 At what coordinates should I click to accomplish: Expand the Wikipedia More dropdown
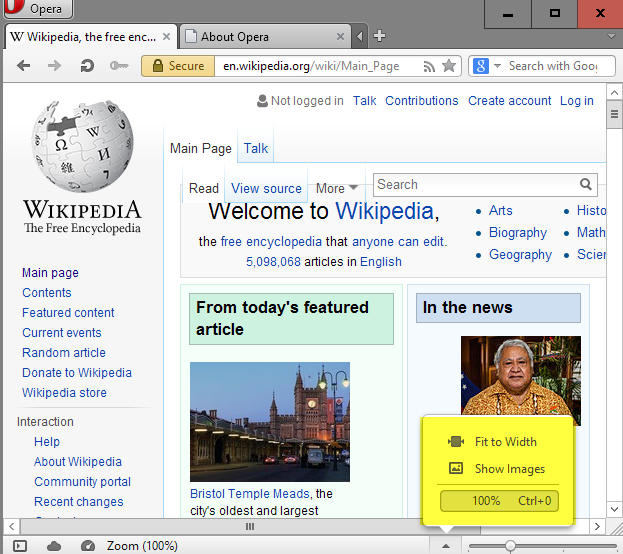coord(337,188)
